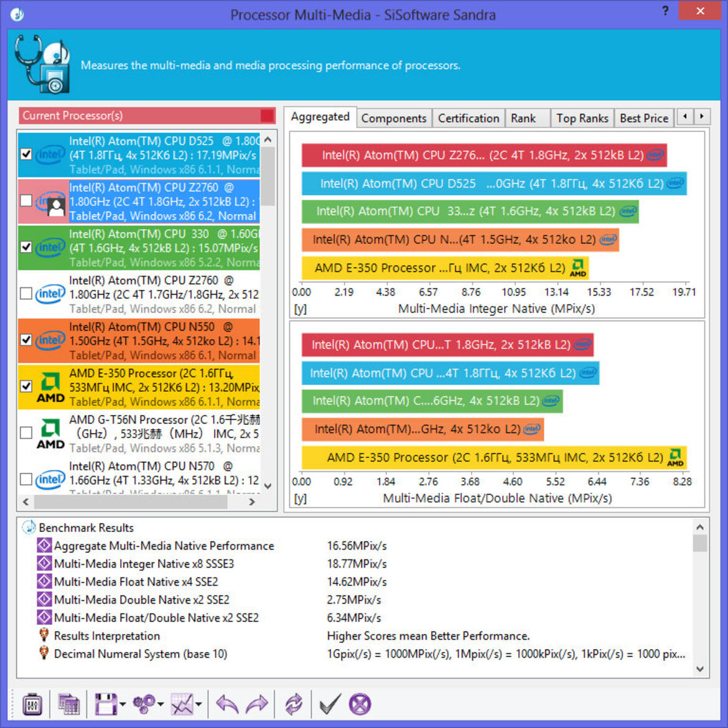Click the Benchmark Results header icon

pos(29,528)
